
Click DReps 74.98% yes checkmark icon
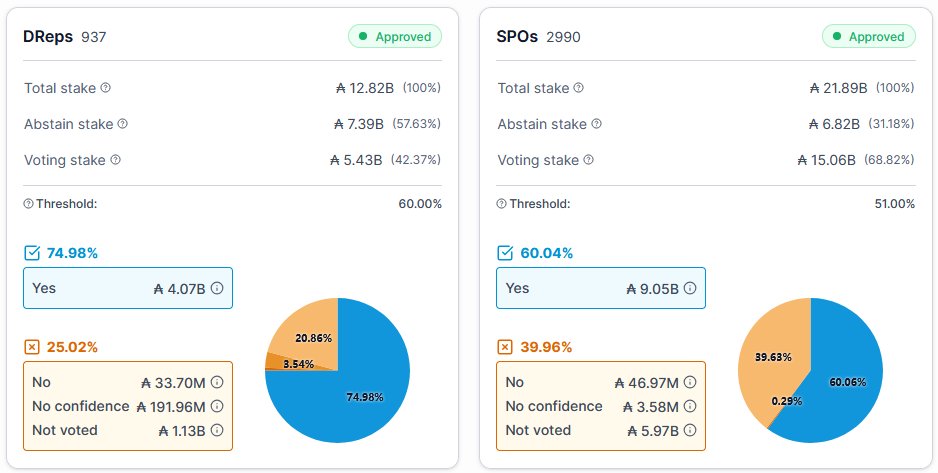point(32,253)
